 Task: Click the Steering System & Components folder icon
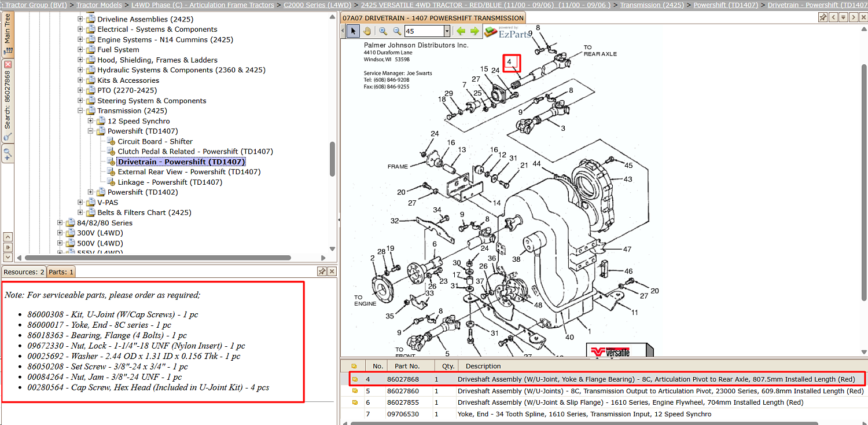tap(91, 101)
